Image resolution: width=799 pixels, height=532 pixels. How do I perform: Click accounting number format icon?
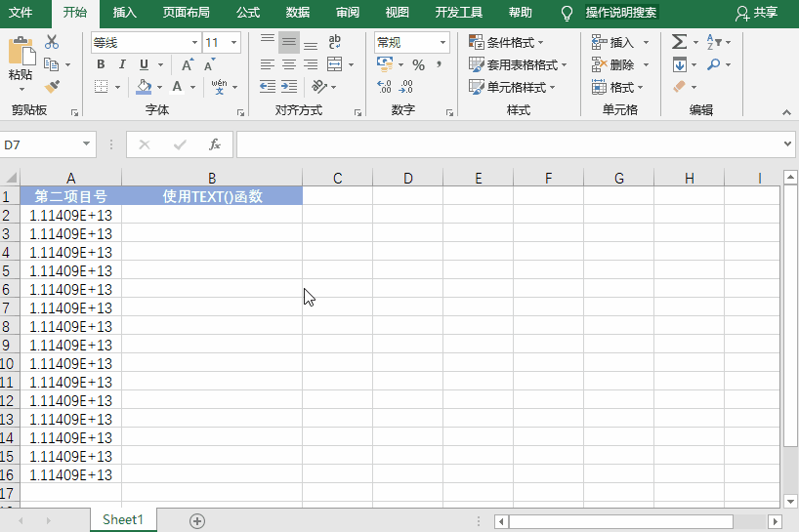coord(385,64)
